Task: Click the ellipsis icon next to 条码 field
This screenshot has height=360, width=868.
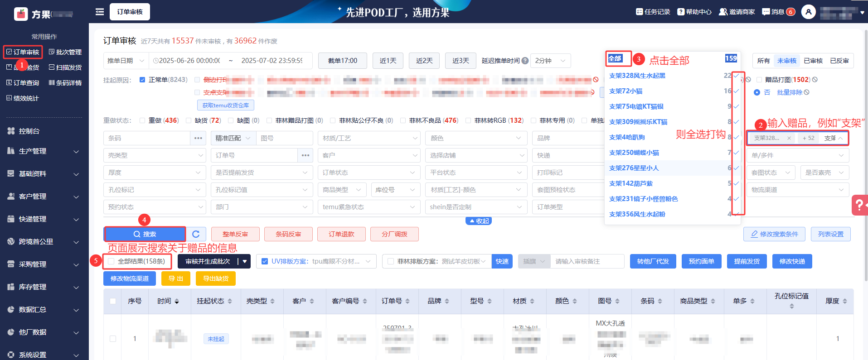Action: 198,138
